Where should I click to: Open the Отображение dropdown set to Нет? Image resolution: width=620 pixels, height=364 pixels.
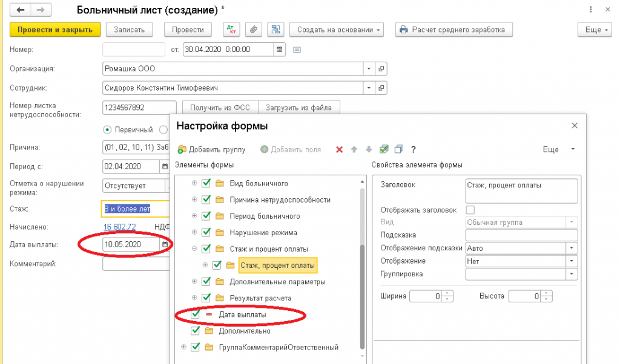pos(572,261)
